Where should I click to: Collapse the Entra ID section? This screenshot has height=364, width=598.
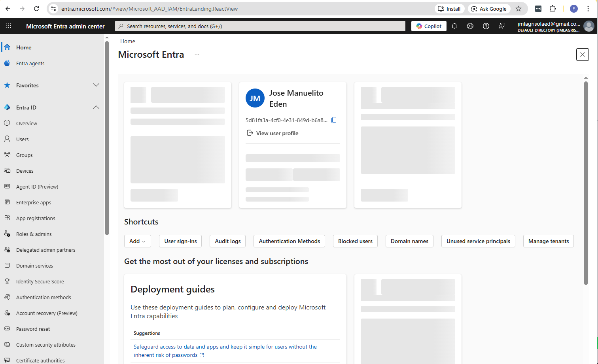(x=96, y=108)
